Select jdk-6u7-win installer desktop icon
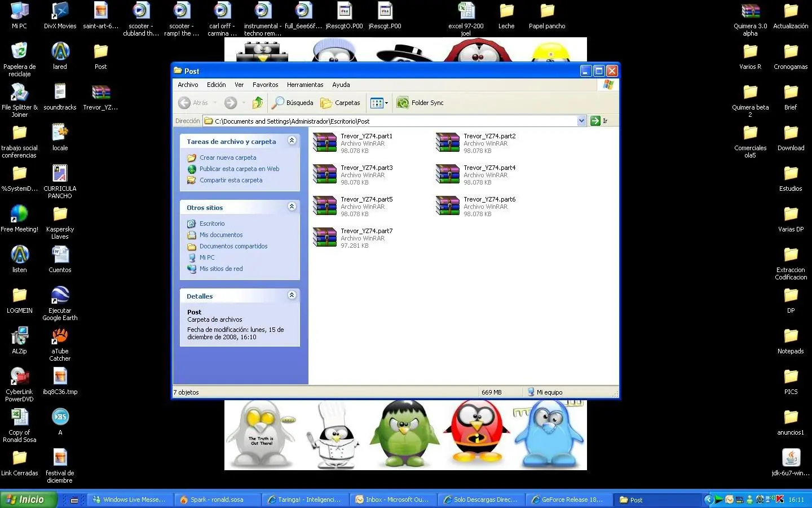Image resolution: width=812 pixels, height=508 pixels. (791, 462)
